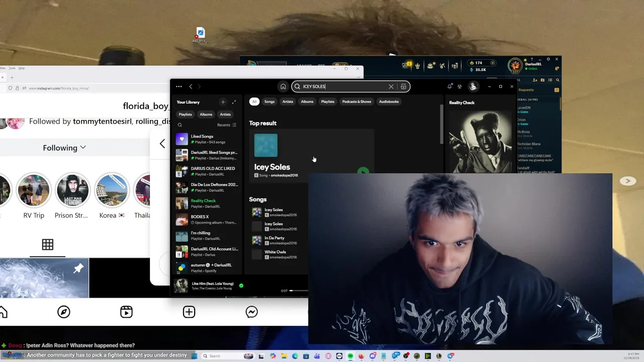The image size is (644, 362).
Task: Open autumn + DariusIRL playlist
Action: point(206,268)
